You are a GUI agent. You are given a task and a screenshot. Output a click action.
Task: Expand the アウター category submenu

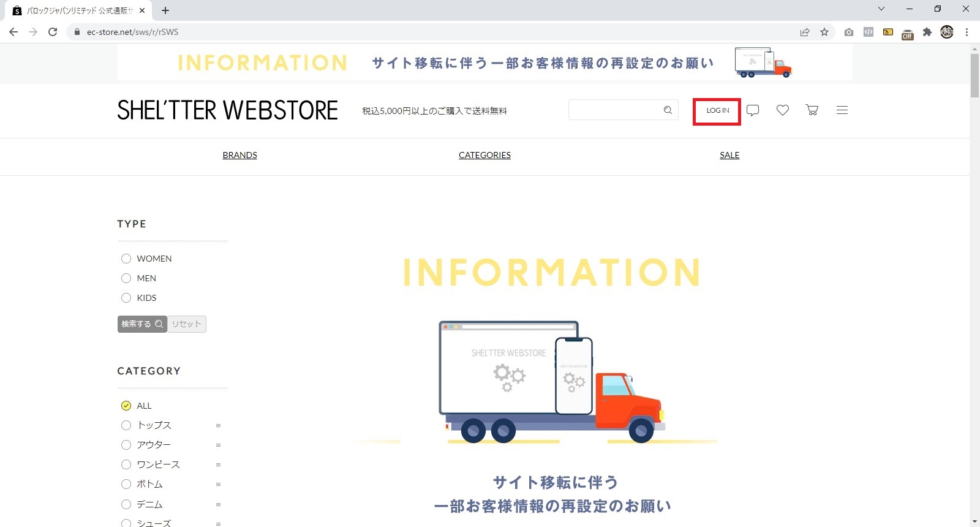218,445
